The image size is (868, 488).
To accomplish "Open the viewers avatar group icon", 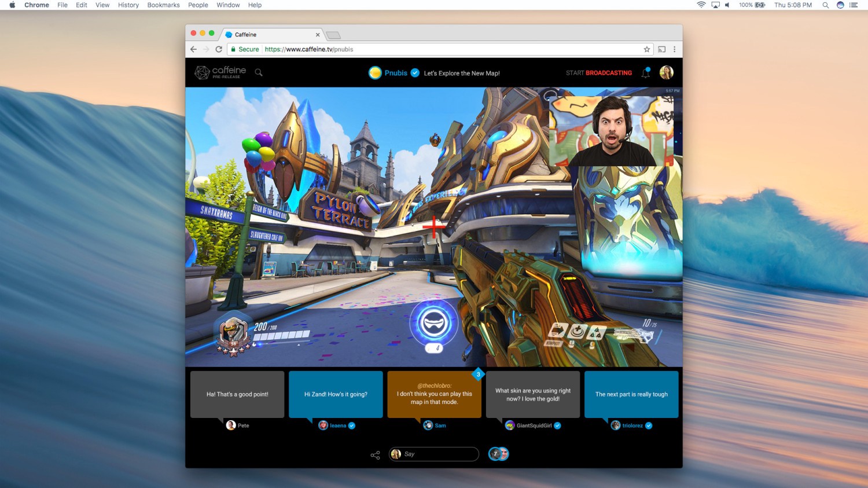I will 498,454.
